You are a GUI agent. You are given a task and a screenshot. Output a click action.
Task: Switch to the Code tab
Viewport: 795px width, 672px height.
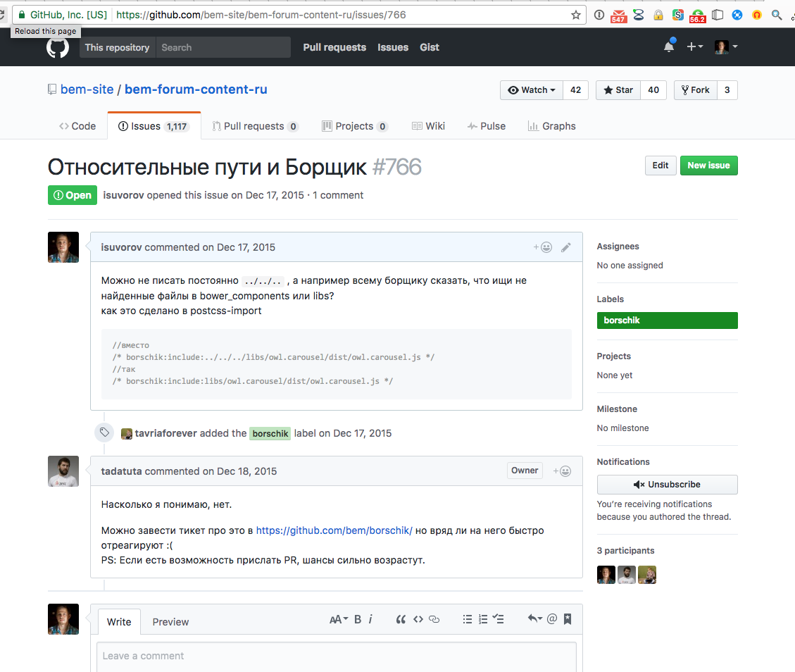[x=77, y=126]
